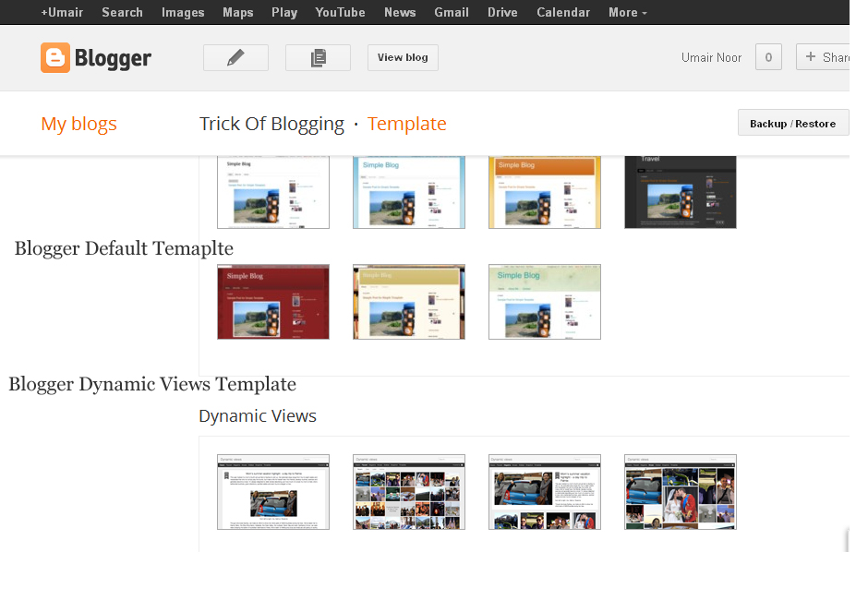The width and height of the screenshot is (868, 600).
Task: Open Images in Google bar
Action: click(x=183, y=12)
